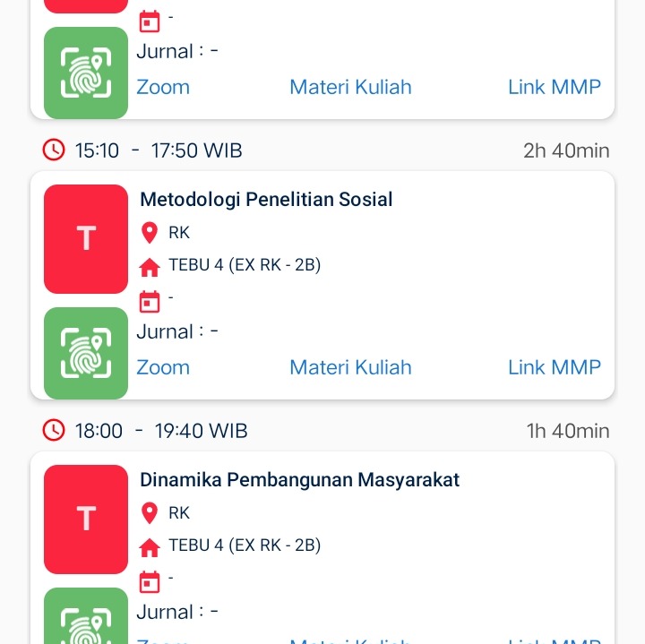
Task: Open Materi Kuliah for Metodologi Penelitian Sosial
Action: coord(350,367)
